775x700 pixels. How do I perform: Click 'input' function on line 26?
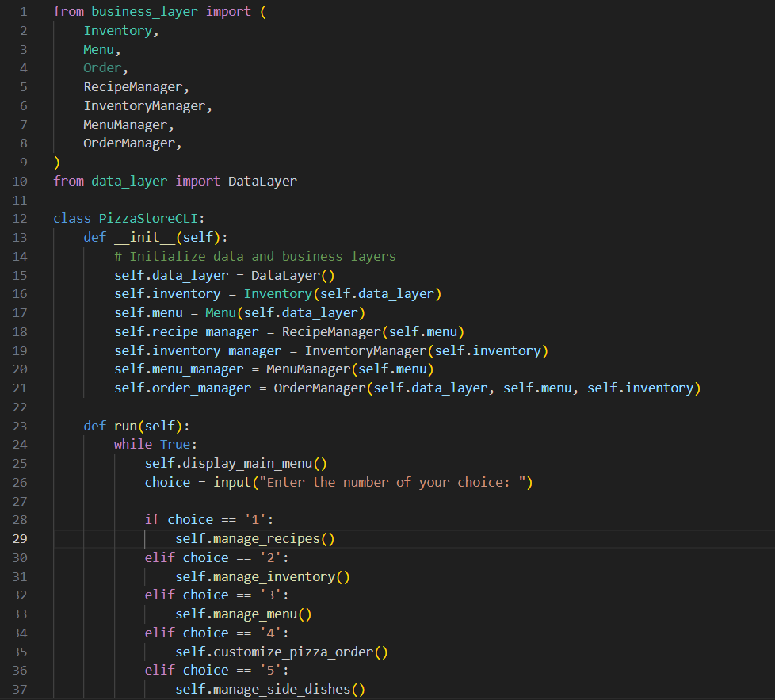click(232, 483)
